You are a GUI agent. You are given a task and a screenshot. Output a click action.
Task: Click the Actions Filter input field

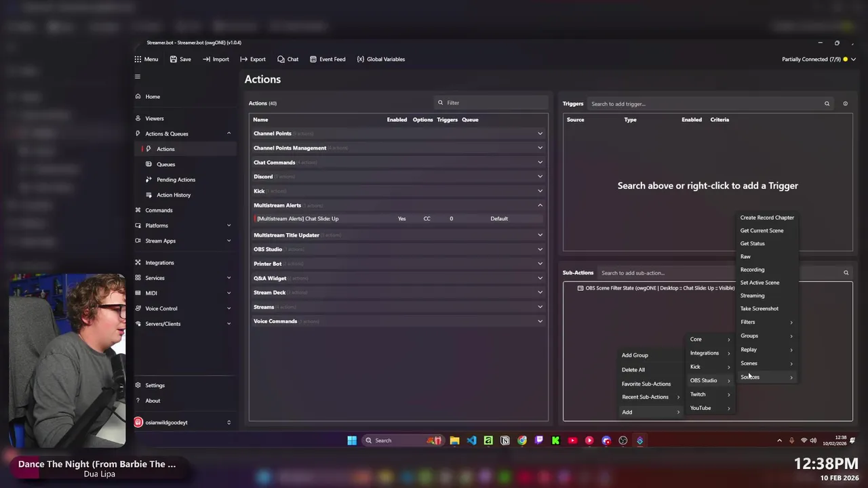click(491, 103)
